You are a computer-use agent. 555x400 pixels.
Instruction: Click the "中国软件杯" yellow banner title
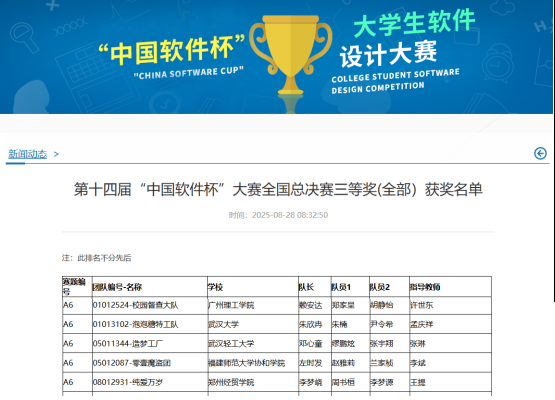(171, 51)
